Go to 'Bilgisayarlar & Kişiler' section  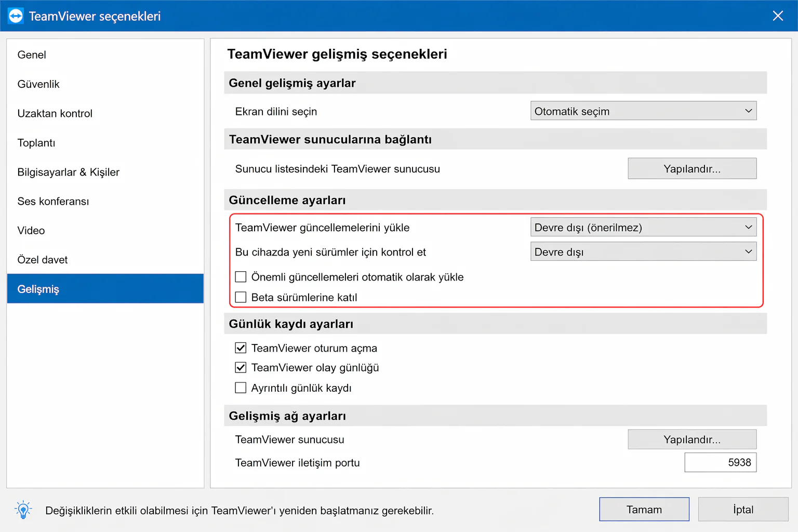(68, 172)
